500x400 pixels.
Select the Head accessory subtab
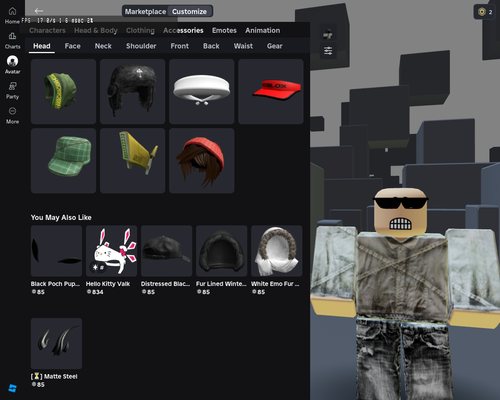click(42, 46)
